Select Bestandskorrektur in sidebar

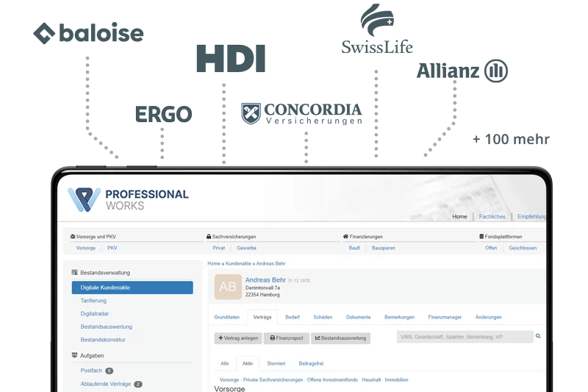(103, 340)
